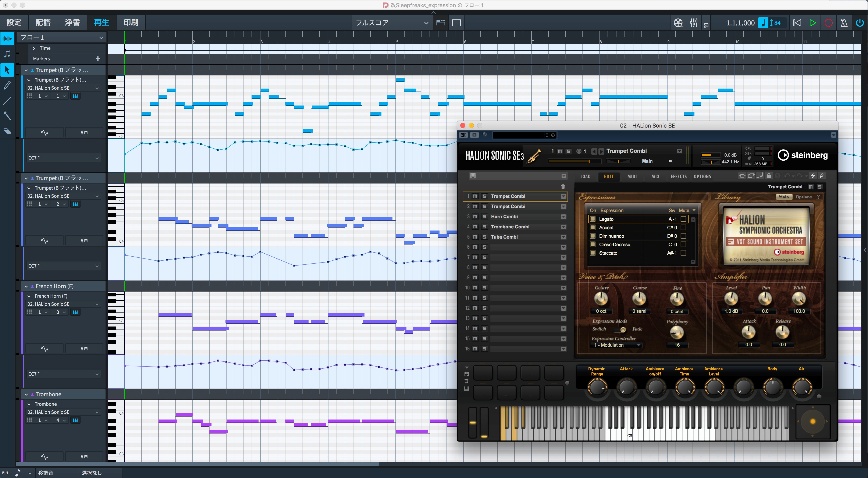
Task: Switch to the 記譜 mode tab
Action: pyautogui.click(x=43, y=22)
